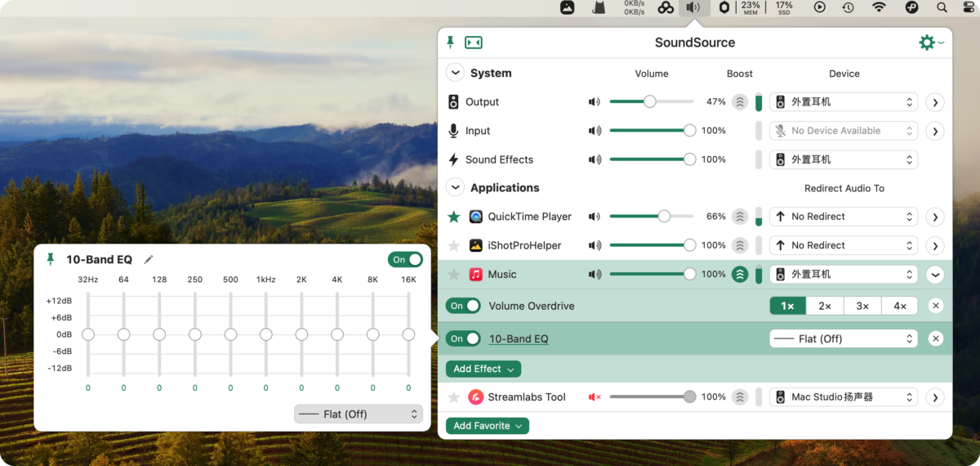Viewport: 980px width, 466px height.
Task: Favorite iShotProHelper with star
Action: pyautogui.click(x=454, y=245)
